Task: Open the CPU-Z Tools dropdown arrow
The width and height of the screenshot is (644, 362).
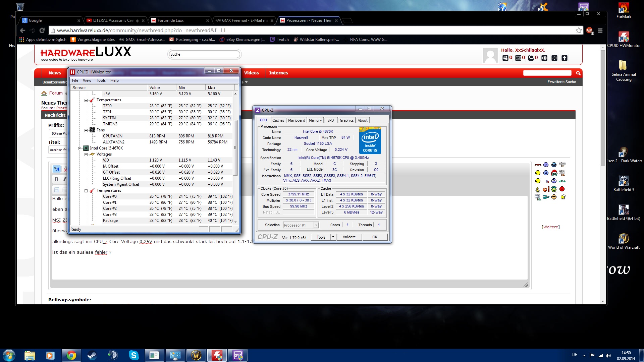Action: pos(333,237)
